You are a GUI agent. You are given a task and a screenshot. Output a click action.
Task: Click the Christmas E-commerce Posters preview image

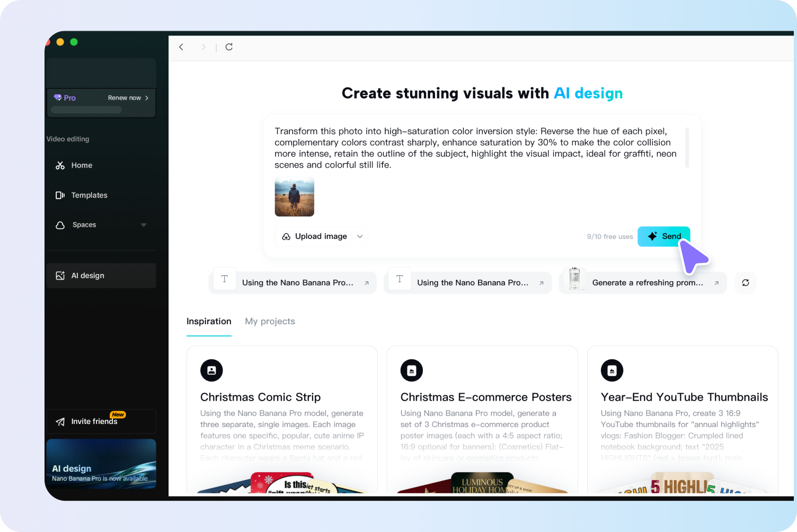pyautogui.click(x=482, y=483)
